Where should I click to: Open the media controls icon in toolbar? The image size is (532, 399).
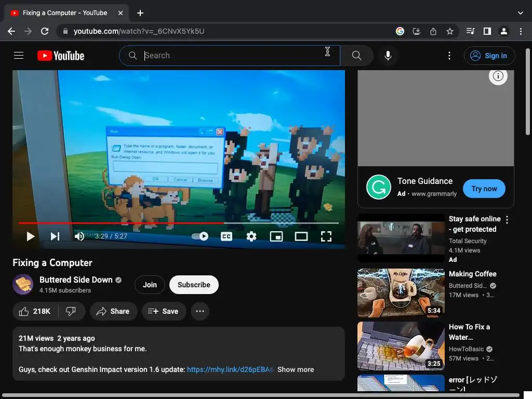click(470, 31)
